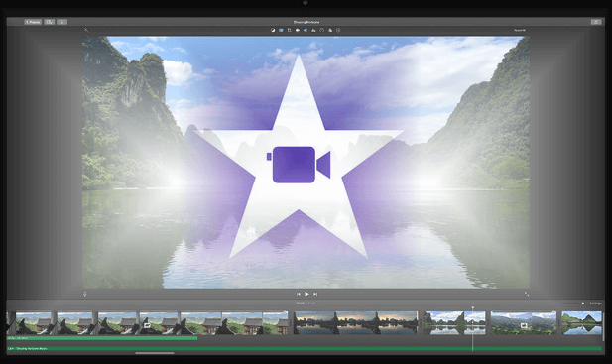Open timeline Settings

pyautogui.click(x=595, y=303)
